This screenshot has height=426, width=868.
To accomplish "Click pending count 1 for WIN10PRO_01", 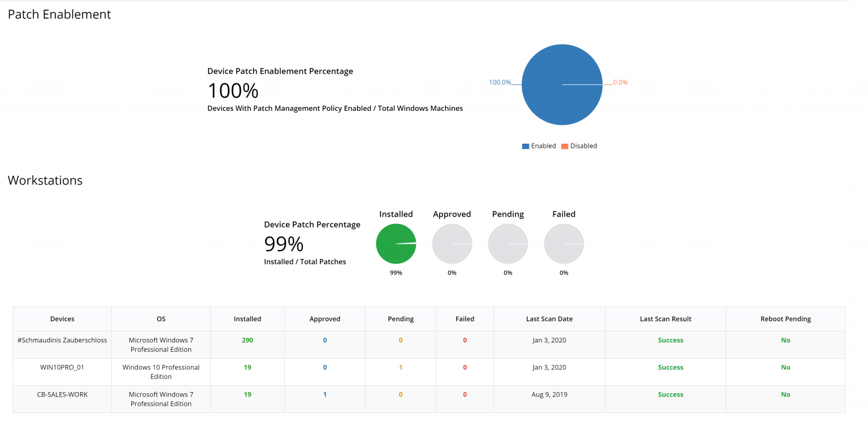I will click(x=401, y=367).
